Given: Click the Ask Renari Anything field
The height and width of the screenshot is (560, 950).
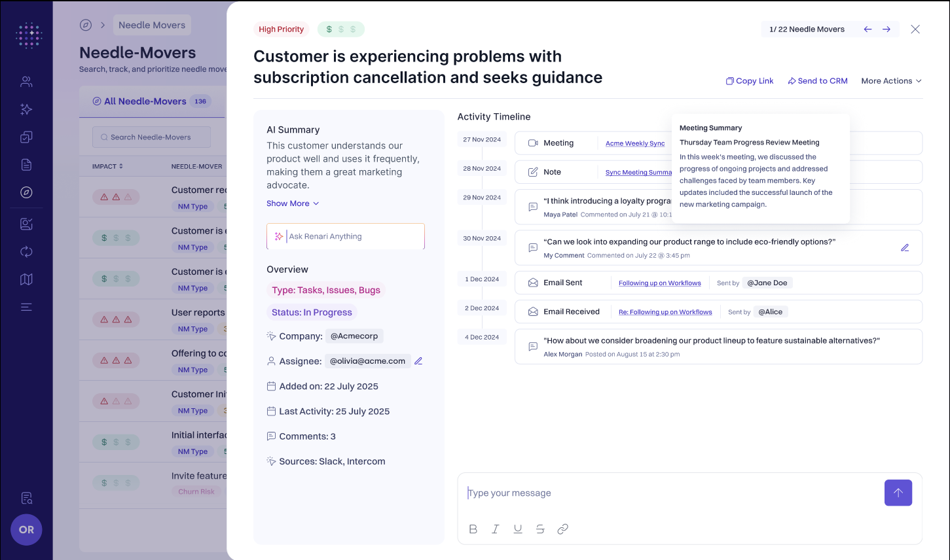Looking at the screenshot, I should (x=346, y=236).
